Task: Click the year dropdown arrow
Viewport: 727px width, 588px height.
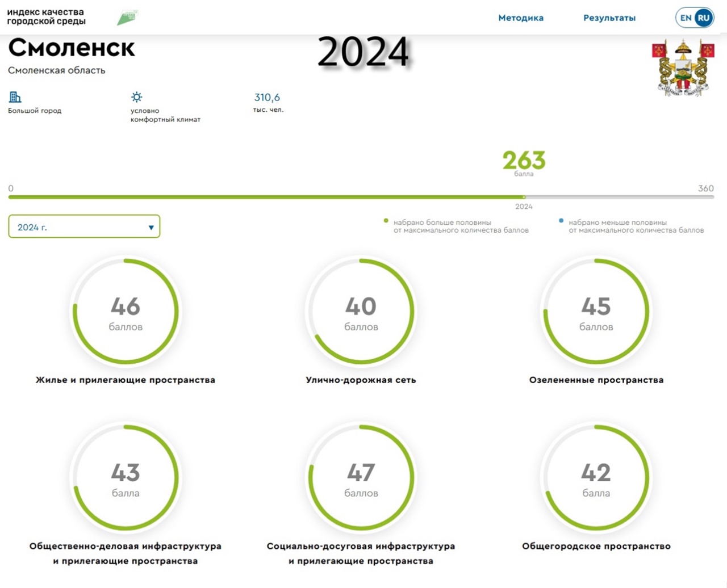Action: tap(151, 228)
